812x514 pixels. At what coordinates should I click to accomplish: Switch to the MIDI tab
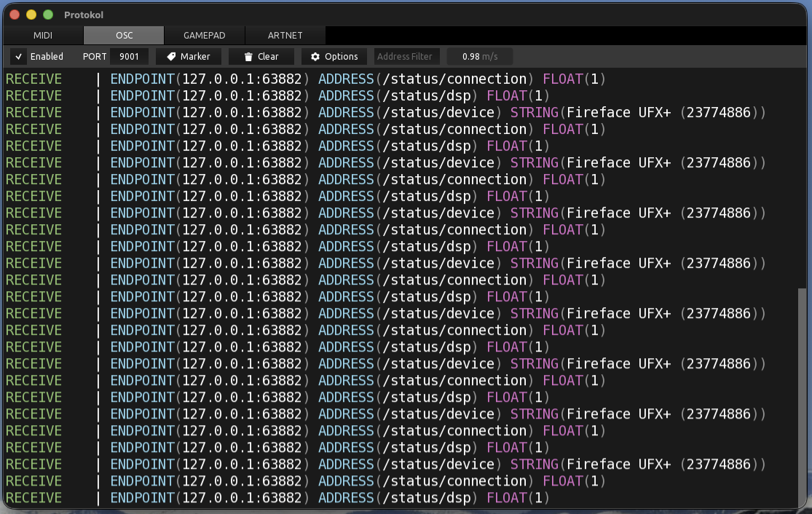[43, 35]
